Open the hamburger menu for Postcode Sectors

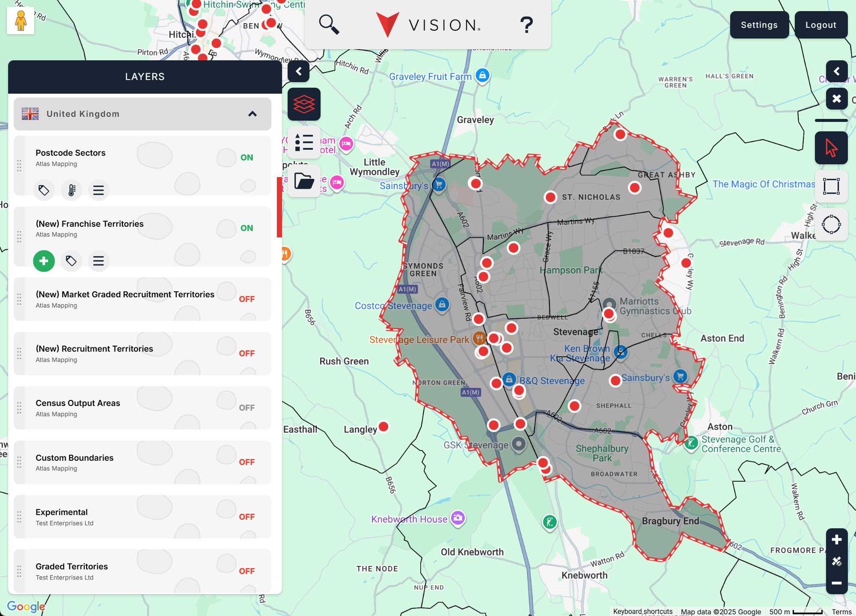pyautogui.click(x=98, y=190)
